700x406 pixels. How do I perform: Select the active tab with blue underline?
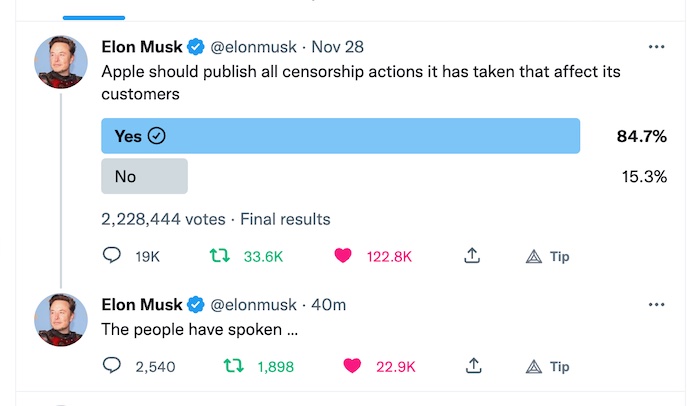(x=94, y=11)
